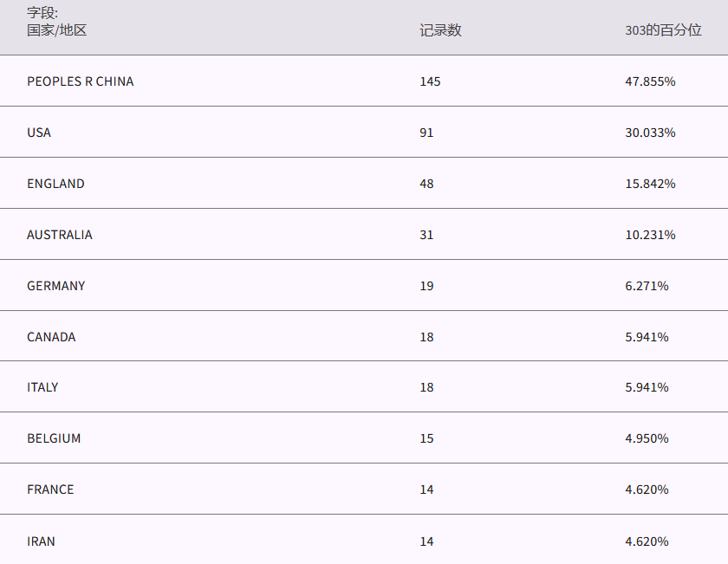The image size is (728, 564).
Task: Click the AUSTRALIA row label
Action: (60, 235)
